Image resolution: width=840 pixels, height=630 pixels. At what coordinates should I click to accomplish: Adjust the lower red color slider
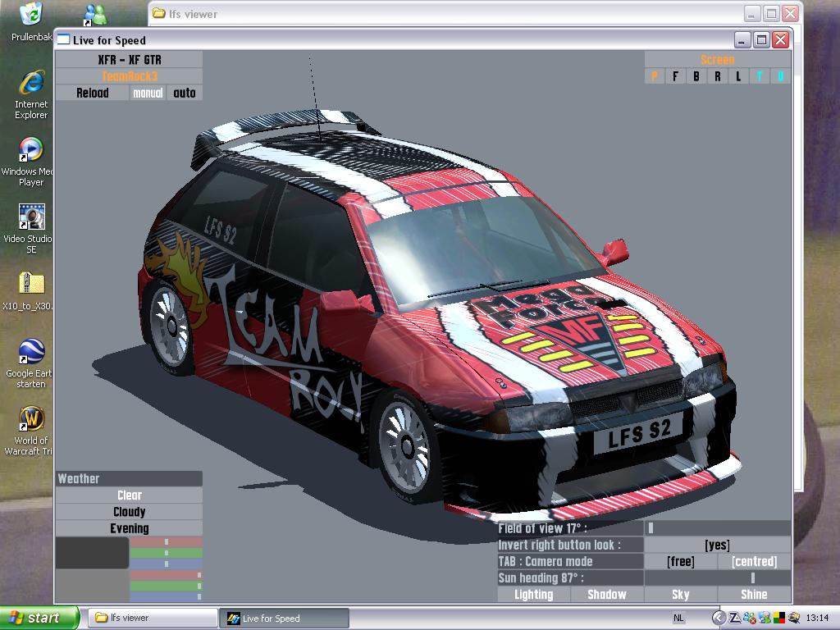click(166, 575)
